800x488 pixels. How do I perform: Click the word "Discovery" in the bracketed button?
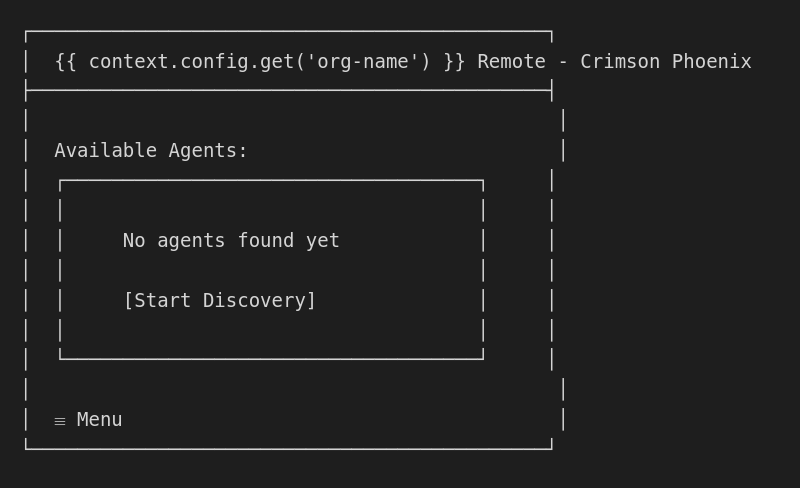point(254,301)
